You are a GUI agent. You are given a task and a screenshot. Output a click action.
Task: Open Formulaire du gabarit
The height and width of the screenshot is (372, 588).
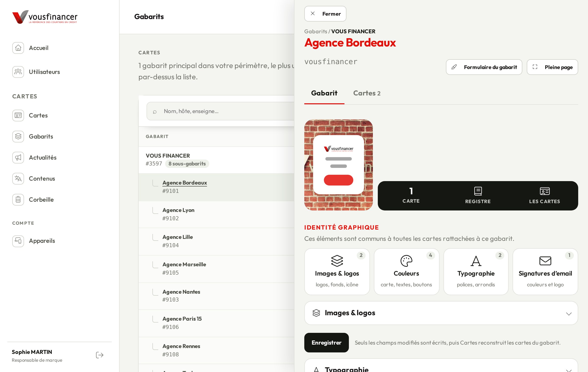pos(484,67)
